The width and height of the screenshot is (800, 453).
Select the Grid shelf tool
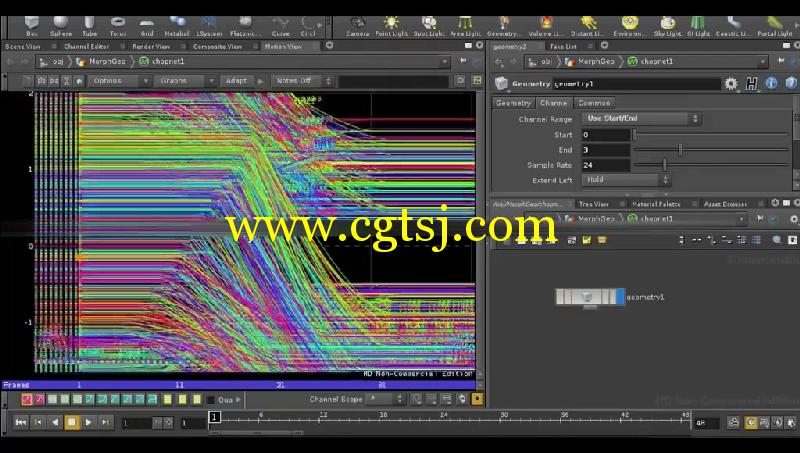coord(147,26)
